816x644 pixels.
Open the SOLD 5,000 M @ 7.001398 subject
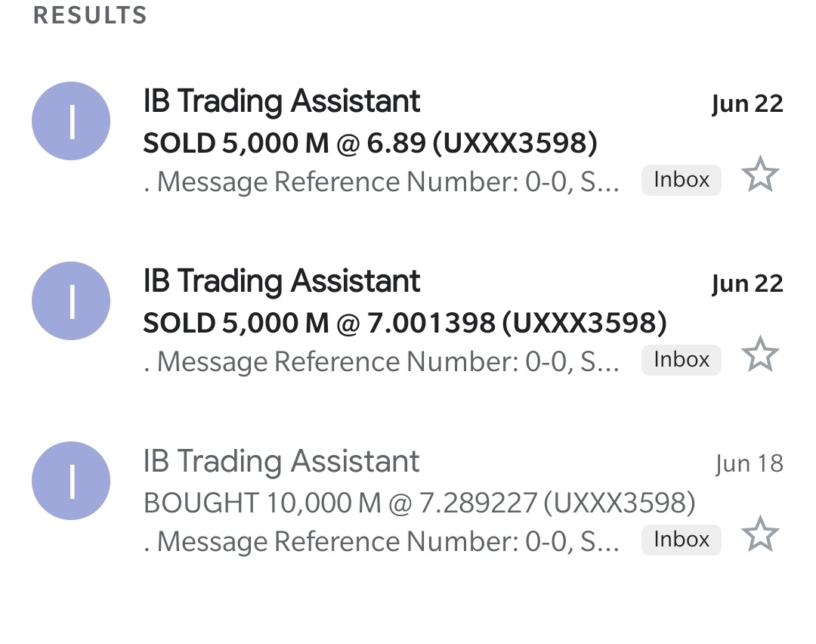coord(405,323)
